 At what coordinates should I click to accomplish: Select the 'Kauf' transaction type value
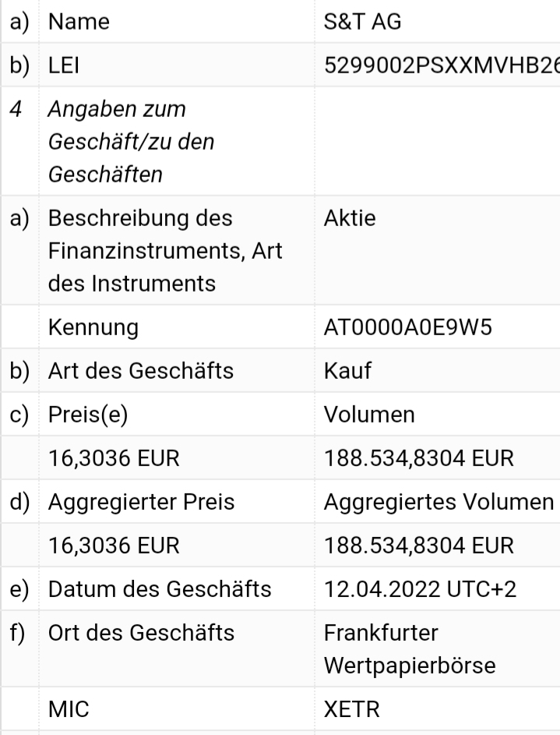tap(347, 371)
